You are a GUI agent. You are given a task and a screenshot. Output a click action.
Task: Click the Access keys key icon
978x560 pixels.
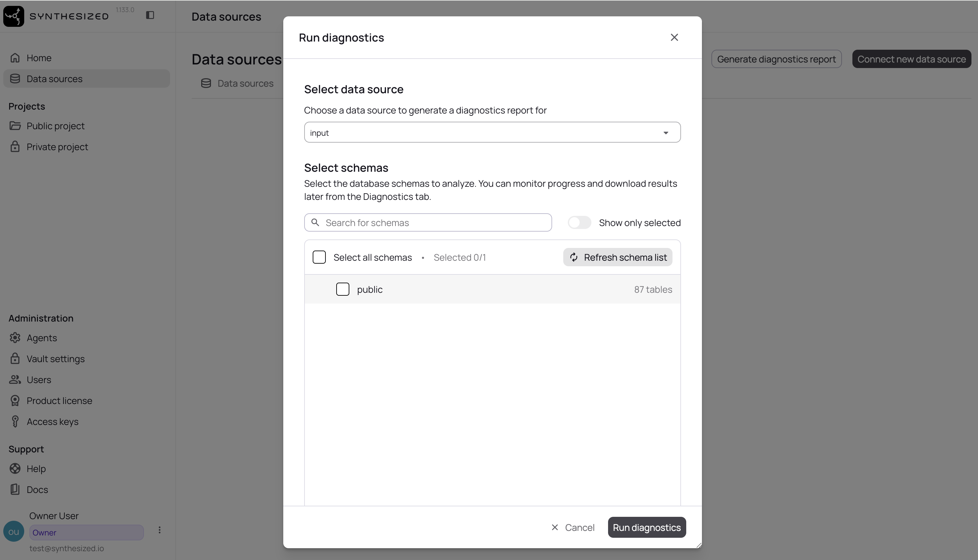[15, 422]
